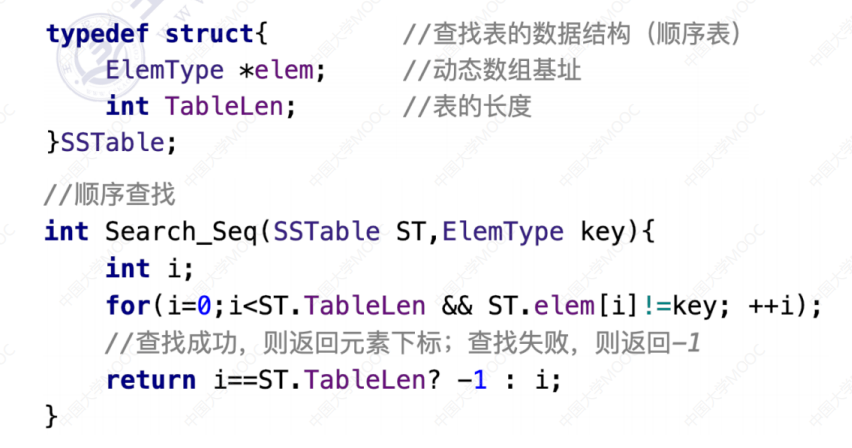Click the int i declaration
This screenshot has height=448, width=852.
click(x=149, y=269)
